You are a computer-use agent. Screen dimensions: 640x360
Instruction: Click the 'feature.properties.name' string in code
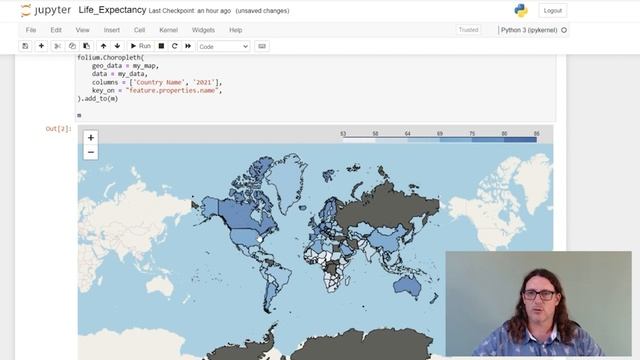click(173, 91)
